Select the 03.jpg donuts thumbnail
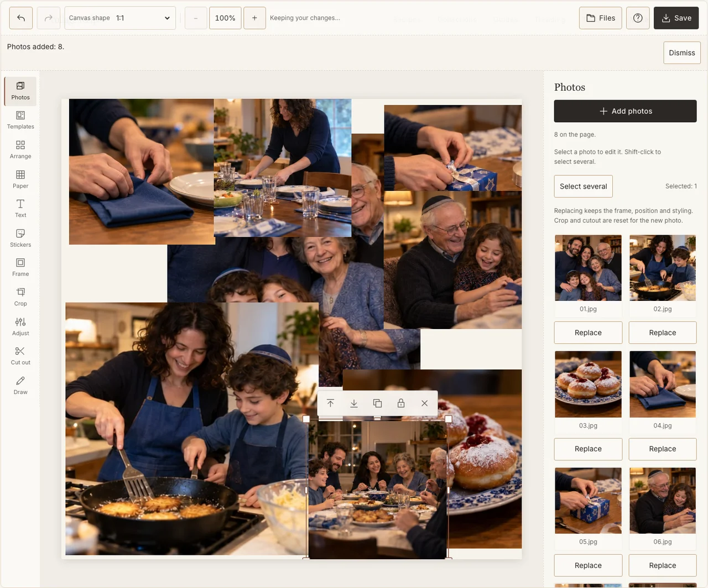Screen dimensions: 708x588 [x=588, y=384]
